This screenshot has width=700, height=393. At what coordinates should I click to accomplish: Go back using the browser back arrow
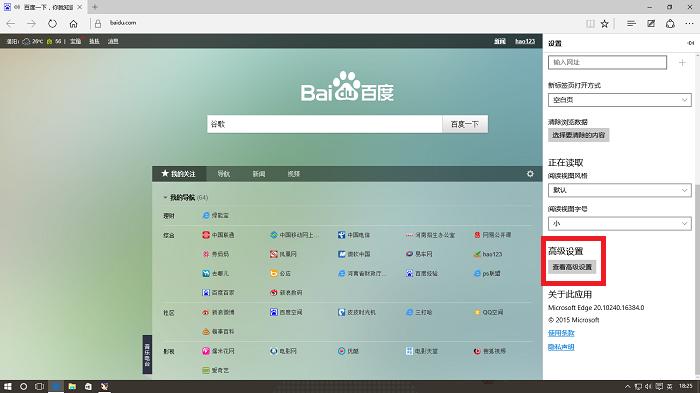pos(11,24)
